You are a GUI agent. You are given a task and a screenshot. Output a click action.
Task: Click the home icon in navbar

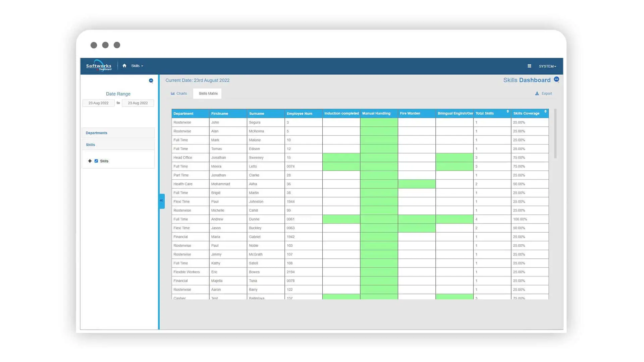(124, 66)
